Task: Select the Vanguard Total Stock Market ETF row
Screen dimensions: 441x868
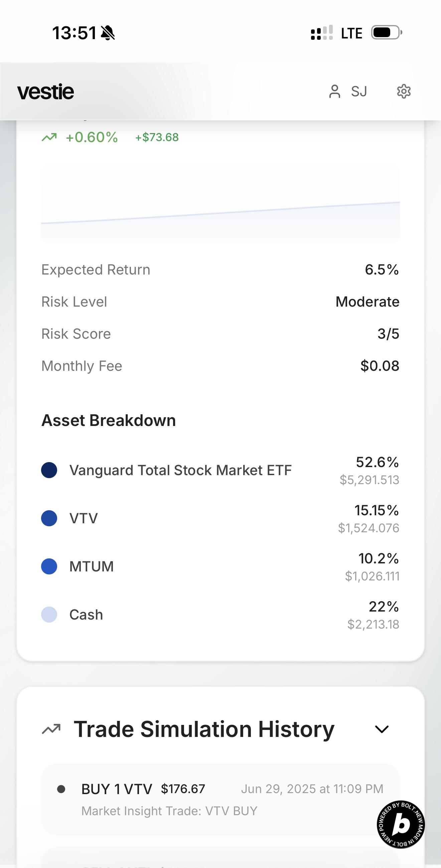Action: [x=180, y=470]
